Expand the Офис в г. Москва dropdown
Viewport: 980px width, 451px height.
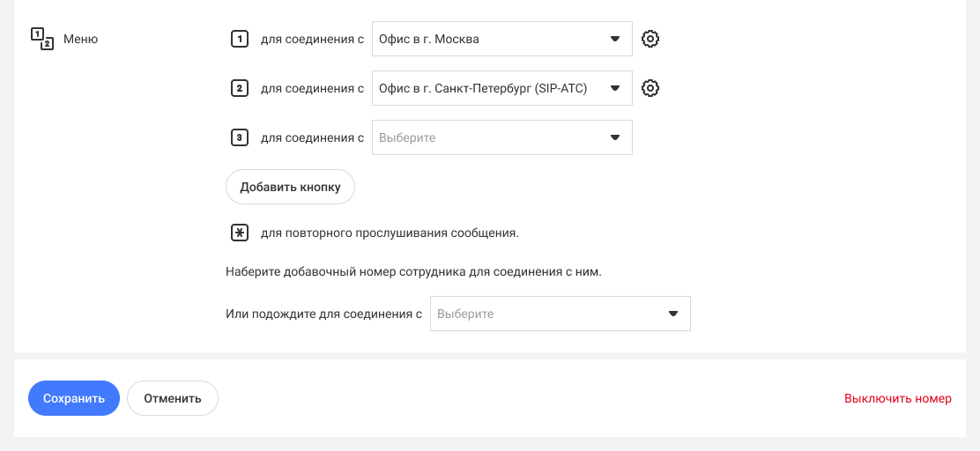click(x=501, y=39)
